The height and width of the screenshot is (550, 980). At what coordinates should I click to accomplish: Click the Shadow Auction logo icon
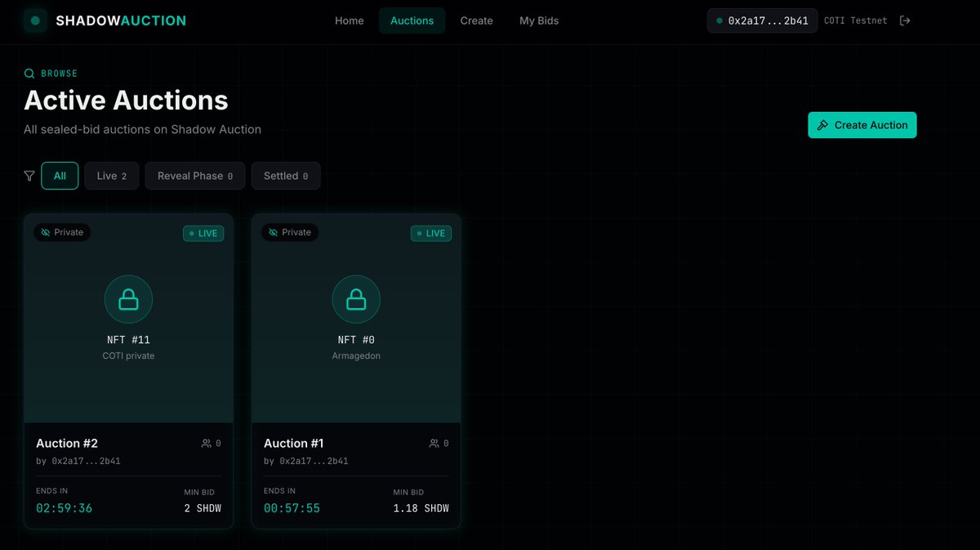(x=35, y=20)
